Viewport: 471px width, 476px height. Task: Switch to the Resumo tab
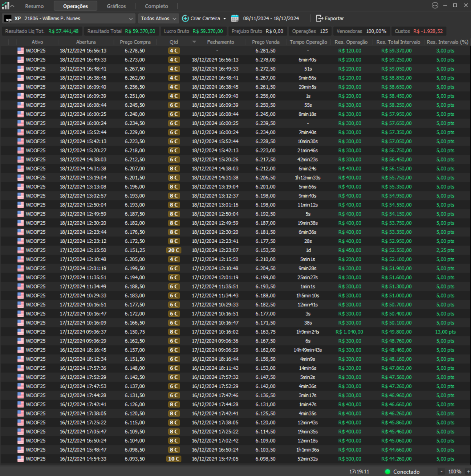point(34,6)
